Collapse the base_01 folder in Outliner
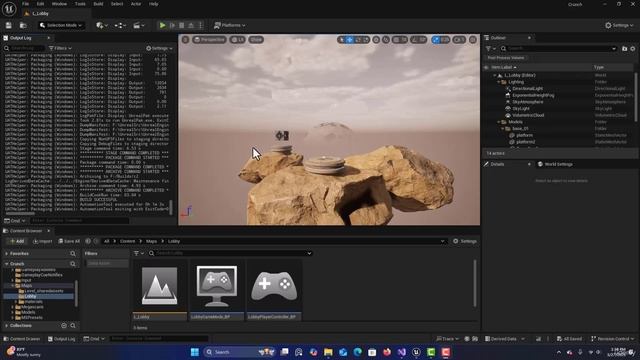This screenshot has width=640, height=360. tap(502, 129)
